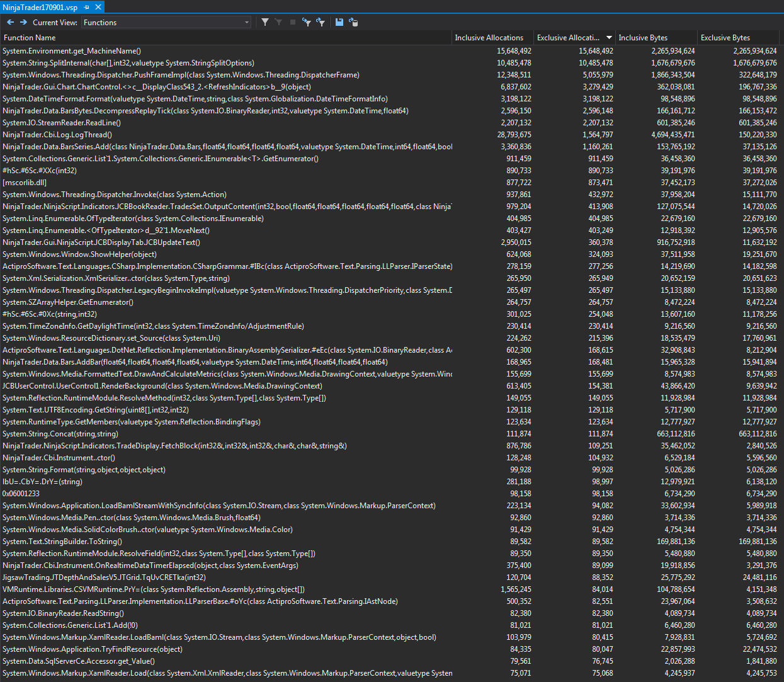This screenshot has width=784, height=682.
Task: Select ChartControl RefreshIndicators function row
Action: click(x=390, y=87)
